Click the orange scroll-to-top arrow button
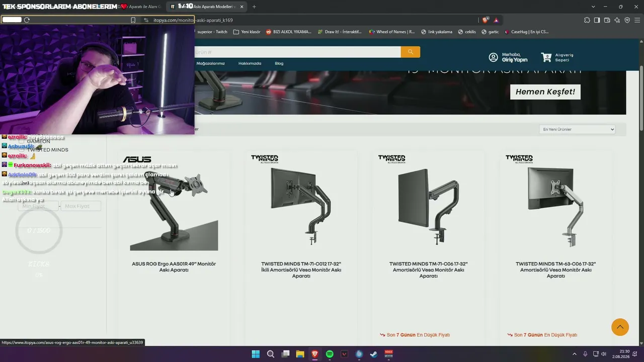This screenshot has width=644, height=362. coord(620,327)
